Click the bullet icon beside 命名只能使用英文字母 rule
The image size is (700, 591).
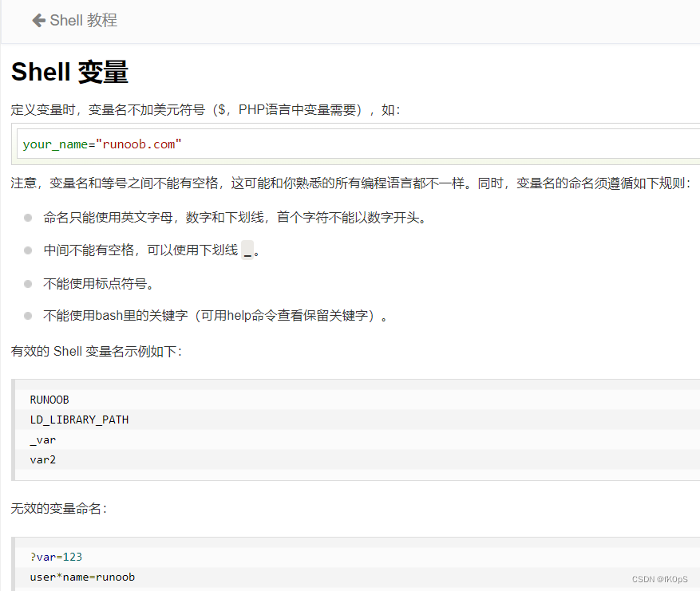pyautogui.click(x=26, y=216)
